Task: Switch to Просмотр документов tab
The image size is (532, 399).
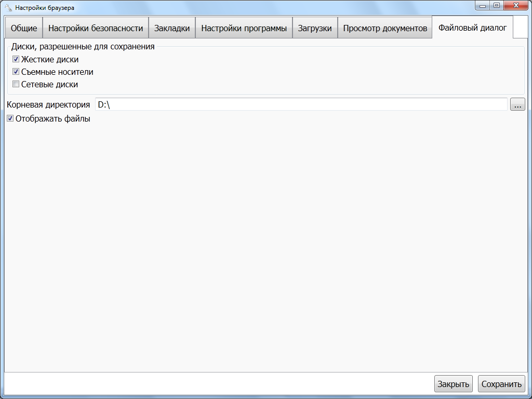Action: click(x=385, y=29)
